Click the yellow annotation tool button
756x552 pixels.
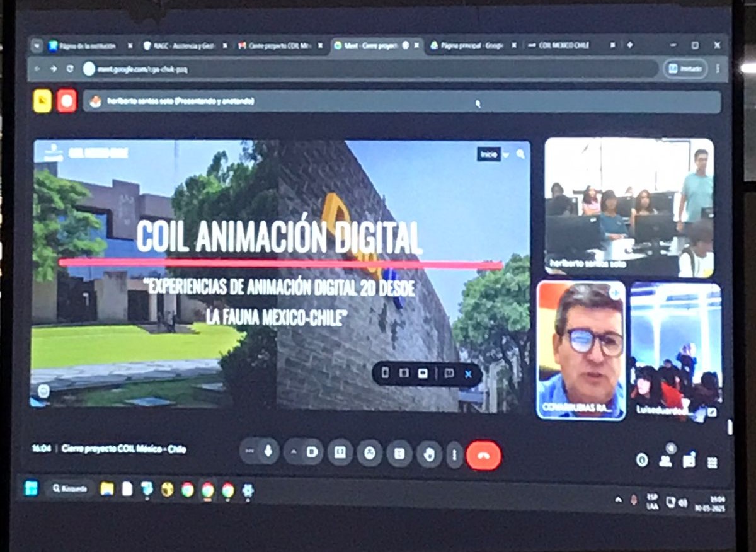click(42, 101)
